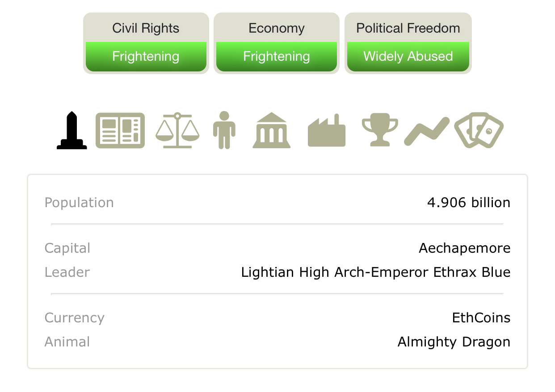Click the factory icon
Screen dimensions: 555x392
pos(327,131)
